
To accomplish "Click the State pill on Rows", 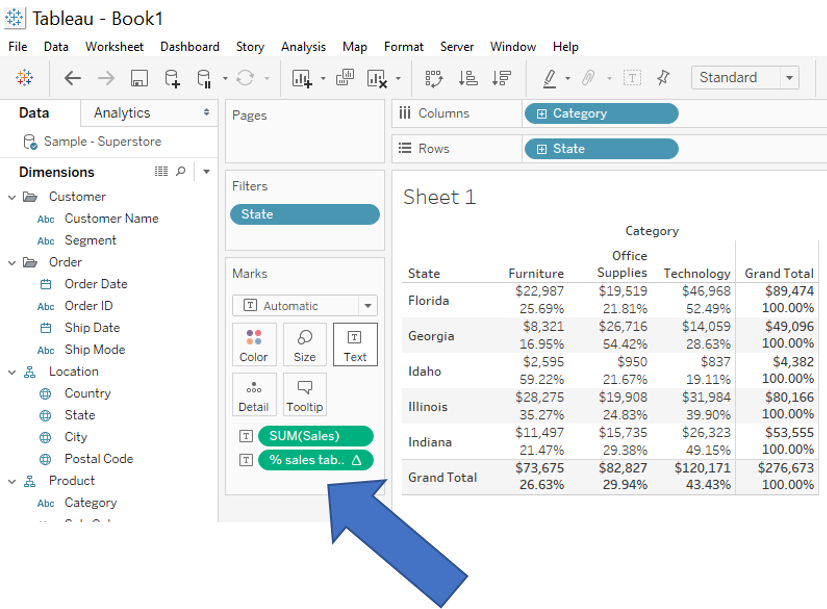I will tap(601, 149).
